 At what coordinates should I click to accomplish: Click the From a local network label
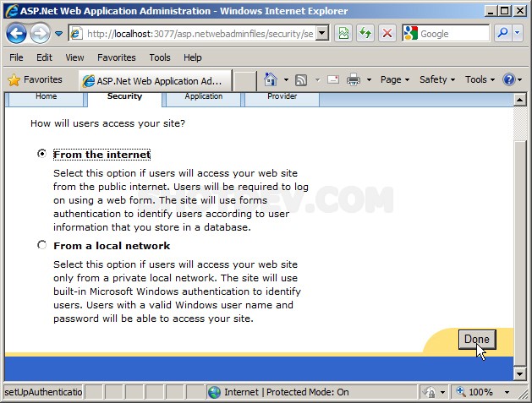point(112,246)
